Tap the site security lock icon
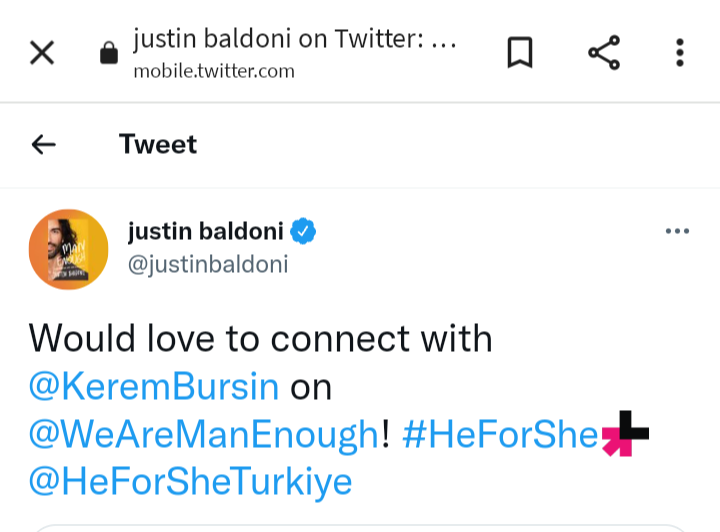The width and height of the screenshot is (720, 532). [109, 54]
